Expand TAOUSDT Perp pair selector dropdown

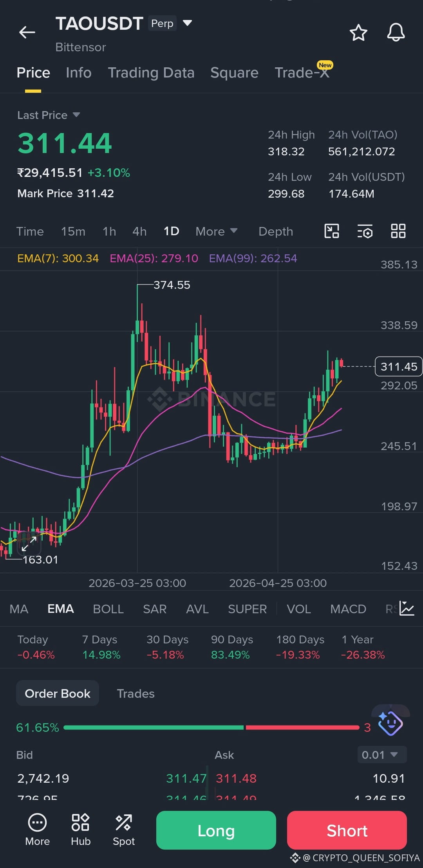point(188,23)
